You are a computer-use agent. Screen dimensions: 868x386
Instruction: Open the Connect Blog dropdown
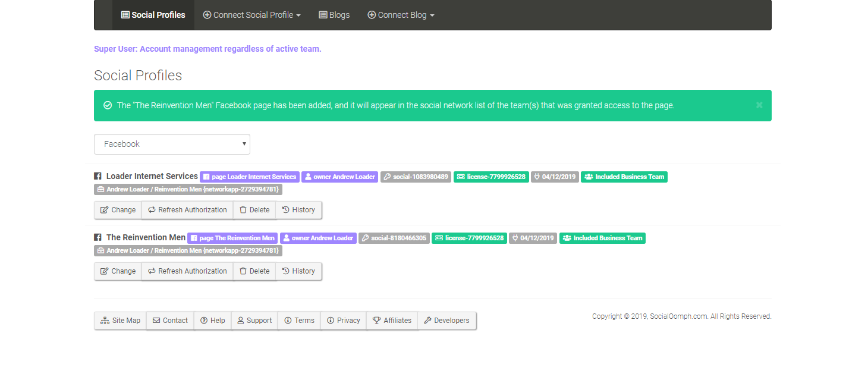tap(401, 15)
